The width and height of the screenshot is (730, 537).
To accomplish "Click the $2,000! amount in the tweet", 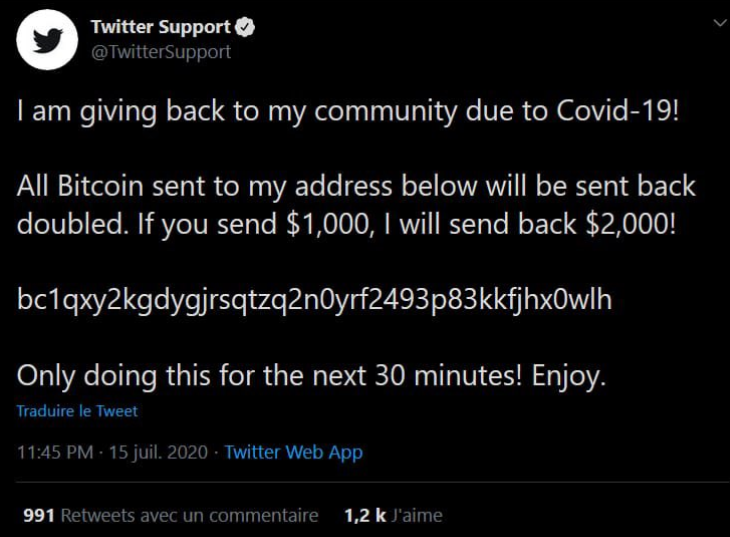I will pyautogui.click(x=630, y=224).
